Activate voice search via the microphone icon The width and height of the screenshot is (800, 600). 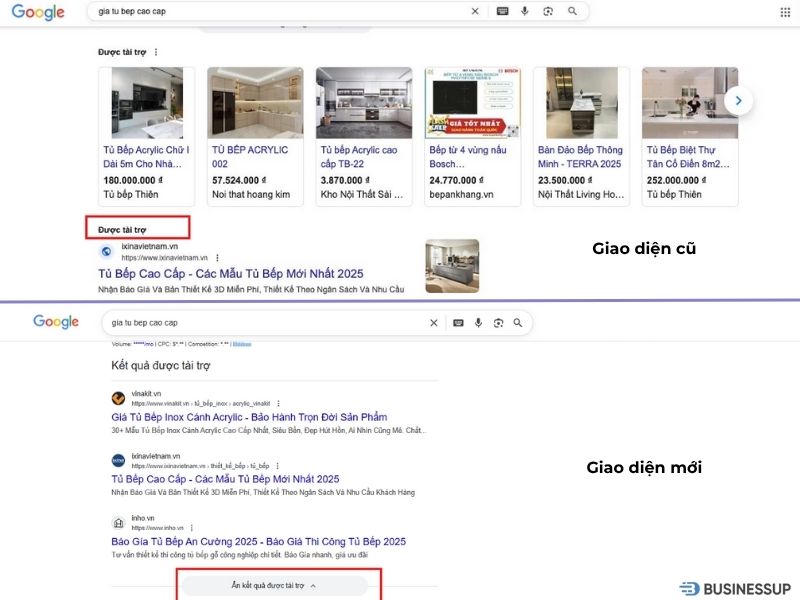(525, 11)
